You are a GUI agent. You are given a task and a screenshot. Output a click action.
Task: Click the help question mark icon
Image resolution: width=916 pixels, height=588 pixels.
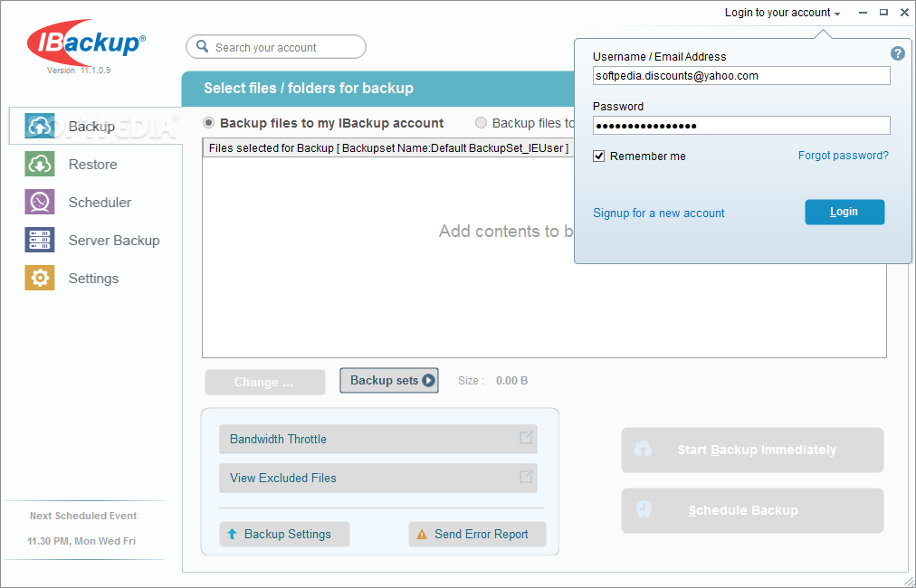coord(897,53)
